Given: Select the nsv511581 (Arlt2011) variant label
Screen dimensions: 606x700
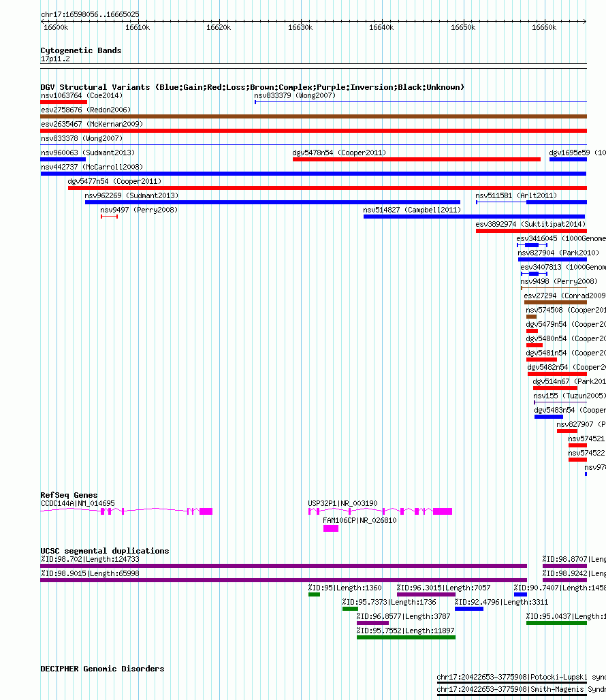Looking at the screenshot, I should point(516,195).
